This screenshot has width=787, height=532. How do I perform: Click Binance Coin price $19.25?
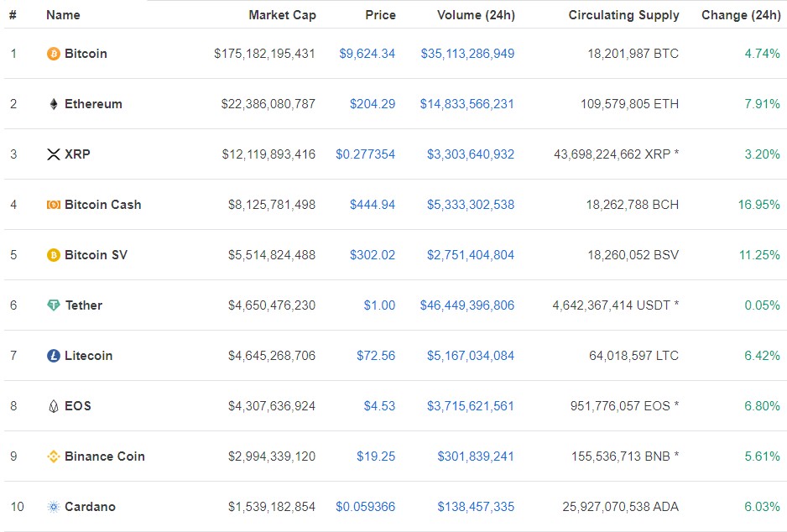pyautogui.click(x=376, y=456)
